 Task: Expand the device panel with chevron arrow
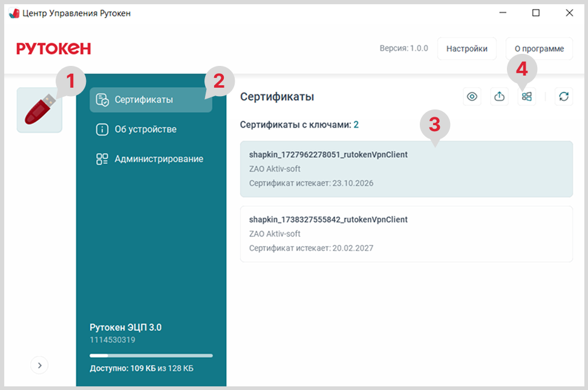point(39,365)
